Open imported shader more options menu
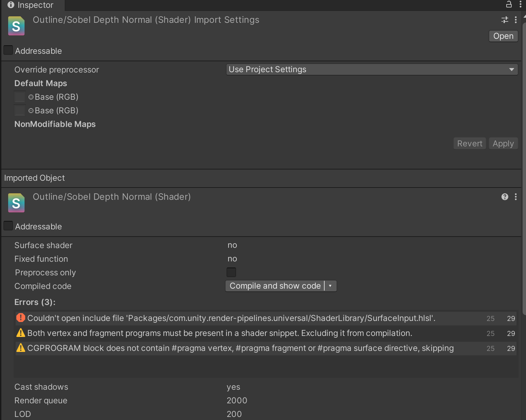 pos(516,197)
